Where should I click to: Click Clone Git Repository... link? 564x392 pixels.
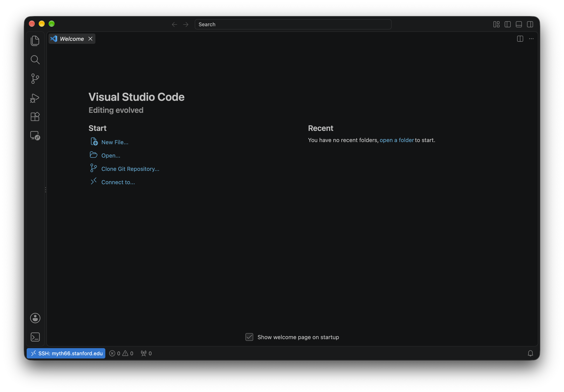130,169
